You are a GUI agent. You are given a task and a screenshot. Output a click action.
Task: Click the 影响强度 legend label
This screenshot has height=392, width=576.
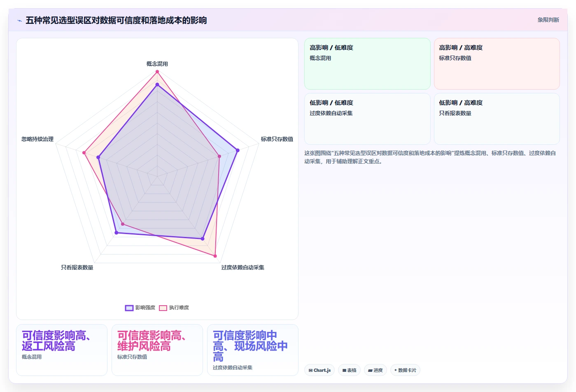pyautogui.click(x=145, y=308)
